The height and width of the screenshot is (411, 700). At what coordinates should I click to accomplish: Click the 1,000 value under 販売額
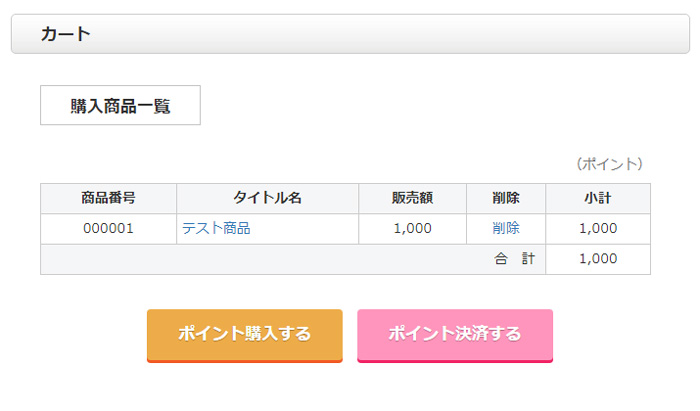coord(412,228)
